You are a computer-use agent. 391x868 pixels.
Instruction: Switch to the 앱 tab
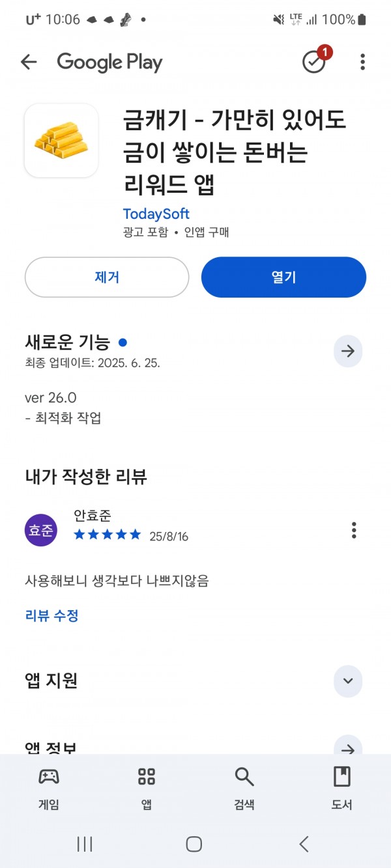coord(147,787)
